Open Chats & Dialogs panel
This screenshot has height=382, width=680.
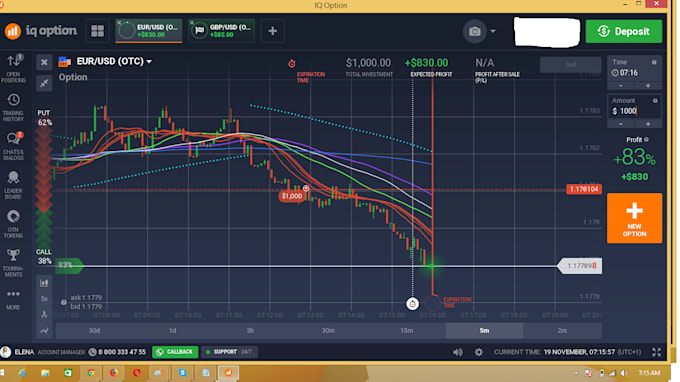coord(13,146)
